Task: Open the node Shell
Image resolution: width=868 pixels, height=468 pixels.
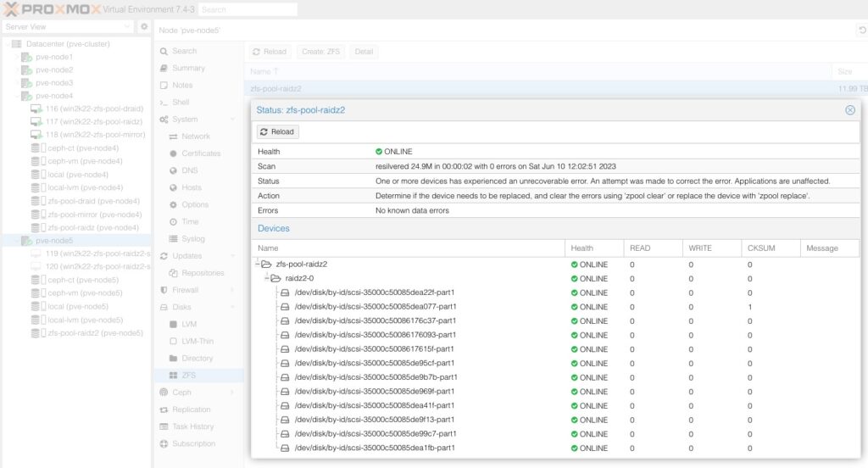Action: pyautogui.click(x=198, y=103)
